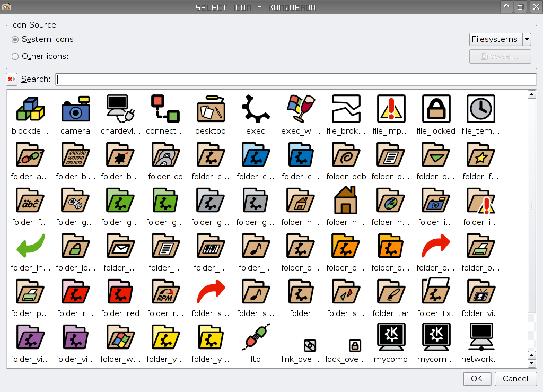Select the second mycomputer monitor icon

(436, 337)
